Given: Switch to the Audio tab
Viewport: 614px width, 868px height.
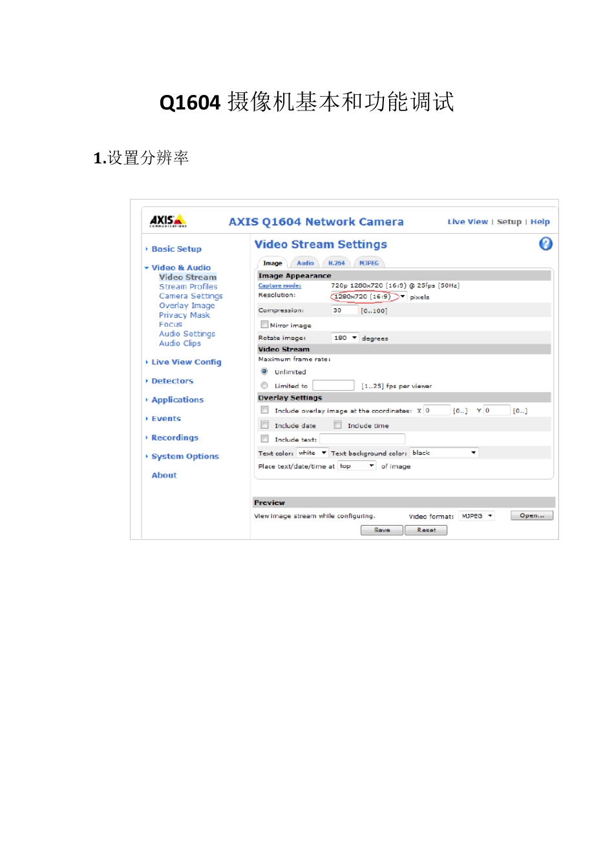Looking at the screenshot, I should [x=305, y=263].
